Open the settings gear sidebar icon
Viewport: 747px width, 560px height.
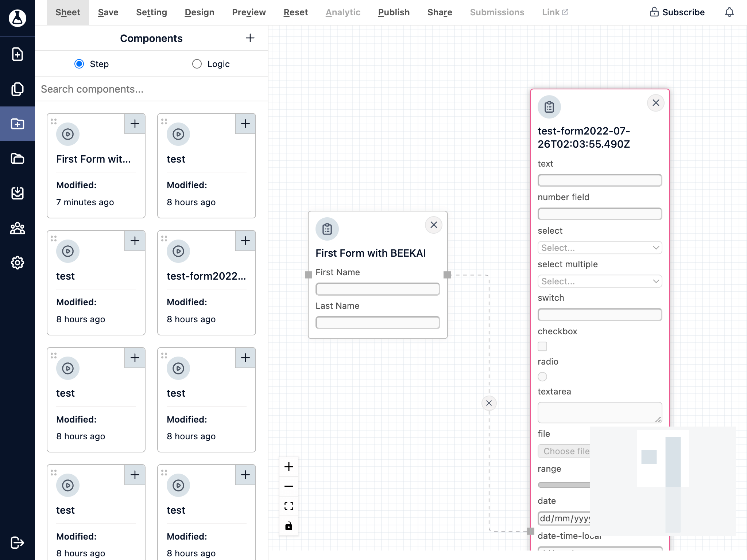pos(18,262)
